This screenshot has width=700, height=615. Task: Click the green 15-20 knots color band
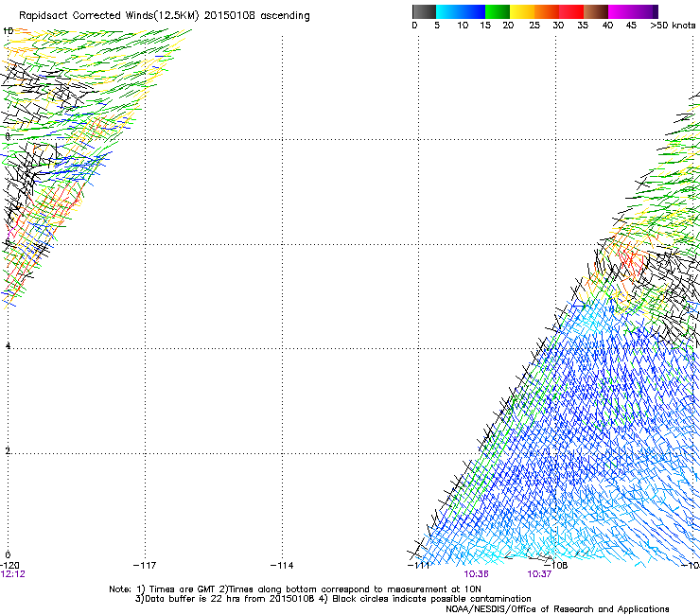498,11
